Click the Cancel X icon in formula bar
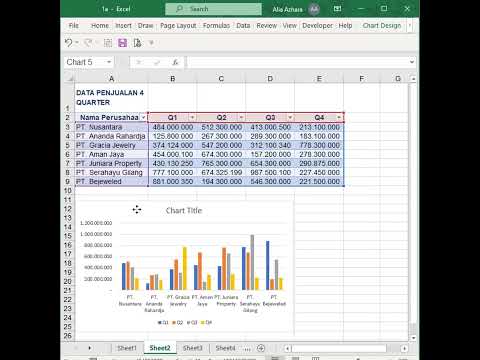Image resolution: width=480 pixels, height=360 pixels. (139, 62)
